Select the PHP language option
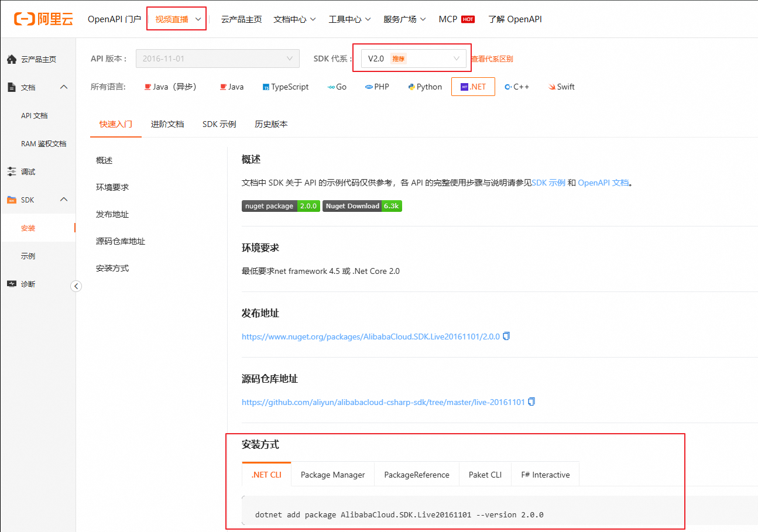The width and height of the screenshot is (758, 532). [x=377, y=87]
